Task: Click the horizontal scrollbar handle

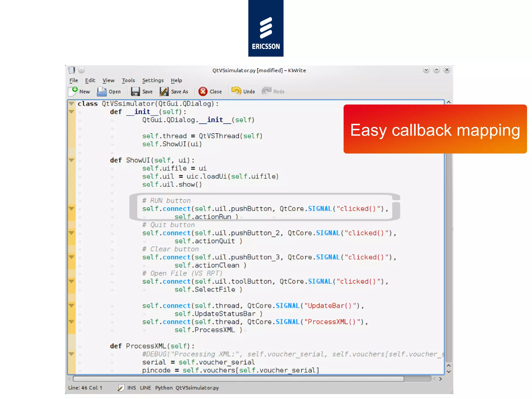Action: [x=238, y=379]
